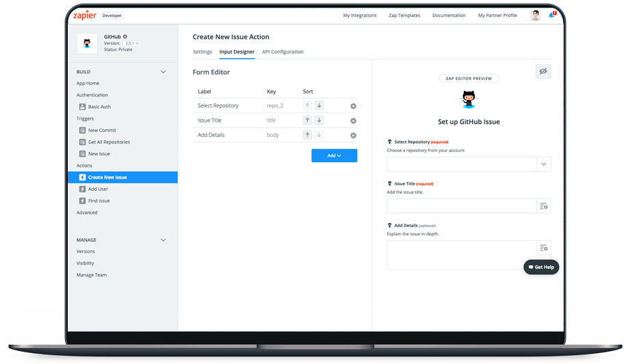
Task: Switch to the Input Designer tab
Action: (237, 52)
